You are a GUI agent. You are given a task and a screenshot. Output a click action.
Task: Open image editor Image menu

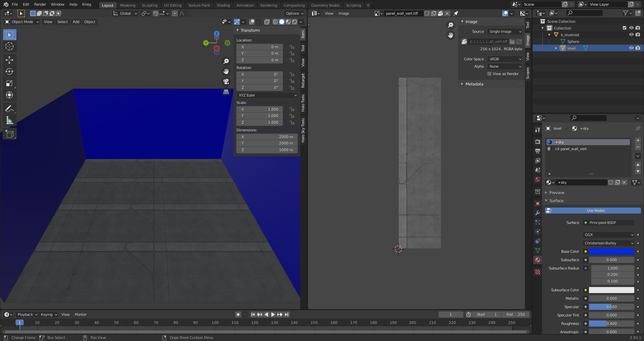(x=343, y=13)
